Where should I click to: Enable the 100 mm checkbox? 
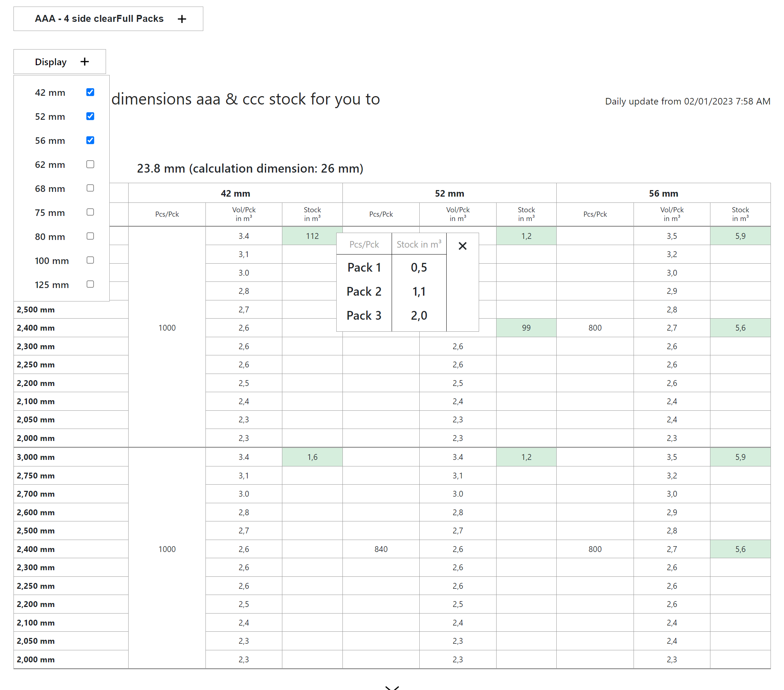click(x=90, y=260)
